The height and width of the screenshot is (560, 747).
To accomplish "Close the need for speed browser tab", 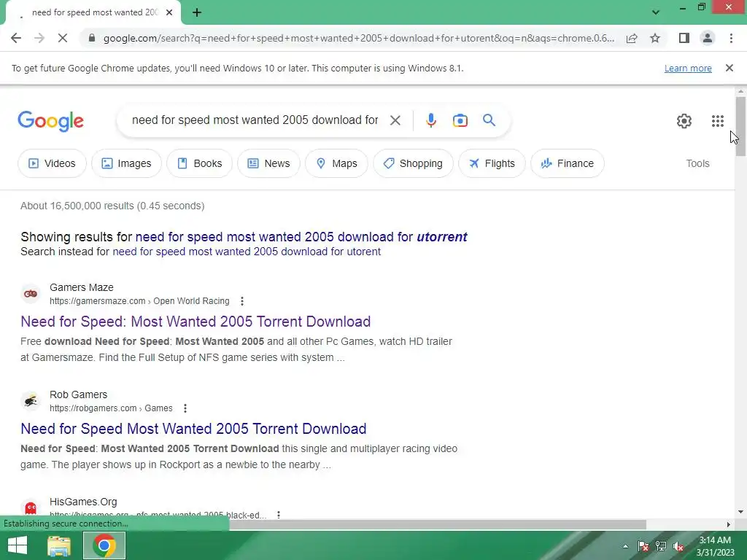I will 169,13.
